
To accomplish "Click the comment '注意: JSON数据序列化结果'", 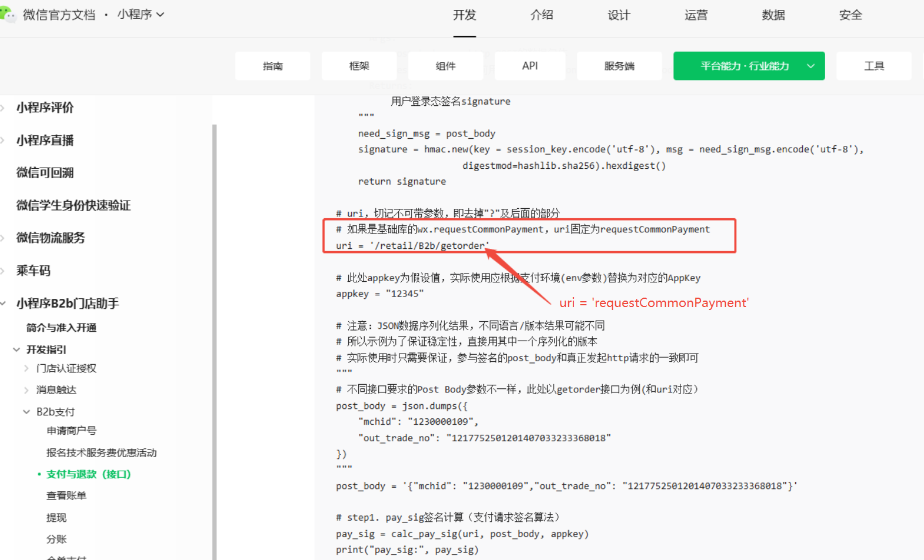I will pos(471,325).
